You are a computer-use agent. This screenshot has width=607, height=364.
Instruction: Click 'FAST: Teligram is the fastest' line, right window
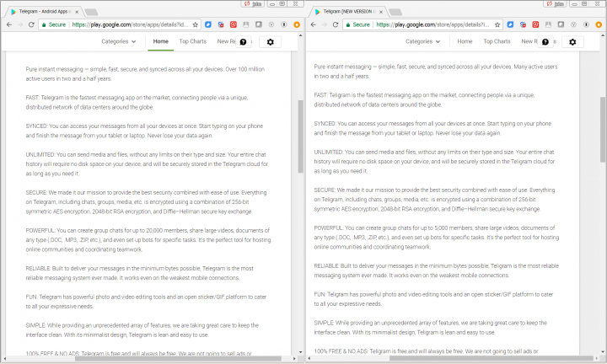[424, 95]
